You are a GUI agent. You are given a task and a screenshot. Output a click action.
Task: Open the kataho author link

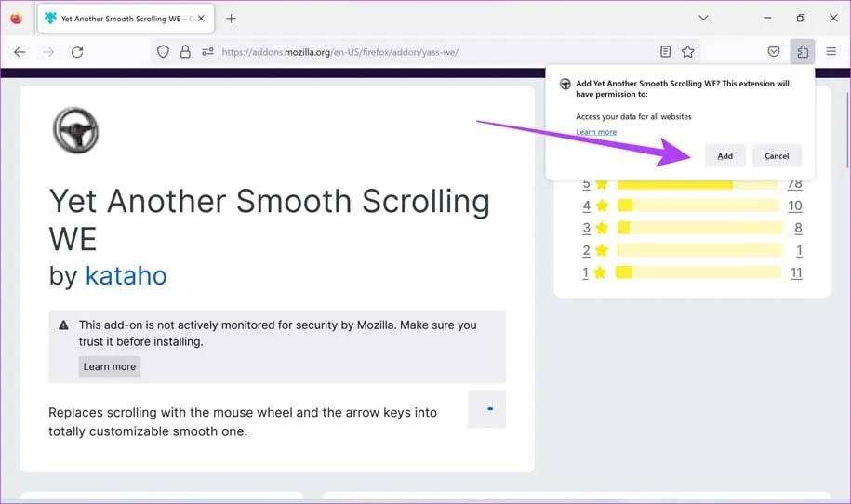(126, 274)
